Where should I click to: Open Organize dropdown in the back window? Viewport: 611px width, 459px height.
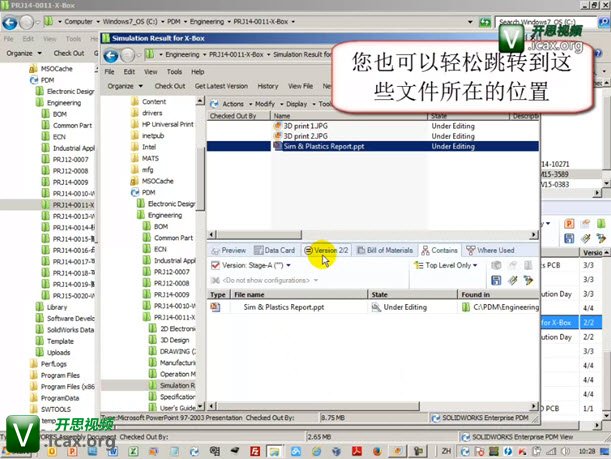pos(24,53)
